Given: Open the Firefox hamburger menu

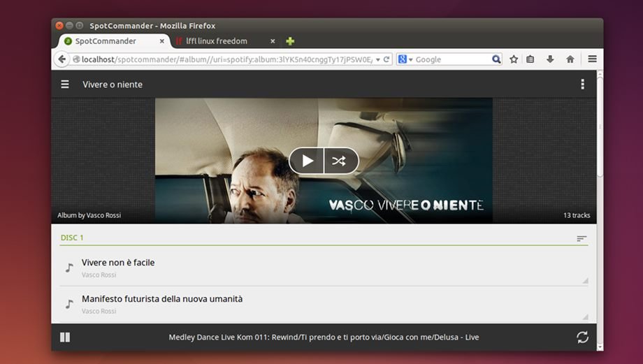Looking at the screenshot, I should click(x=592, y=59).
